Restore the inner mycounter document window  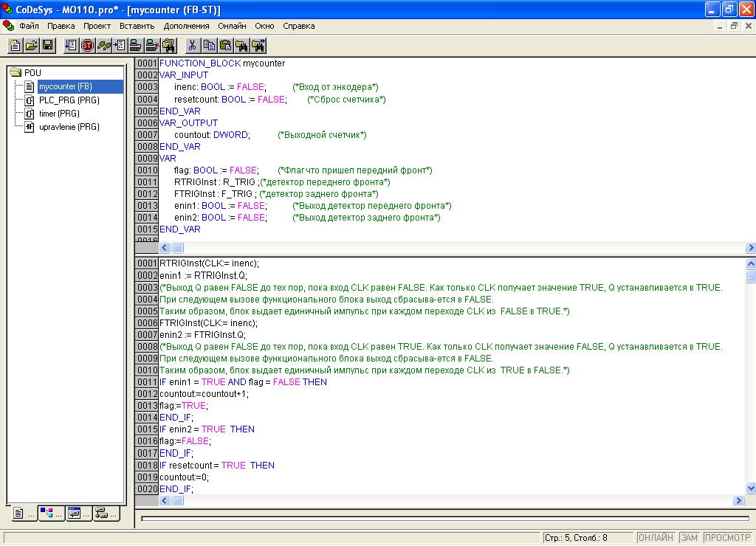point(734,26)
